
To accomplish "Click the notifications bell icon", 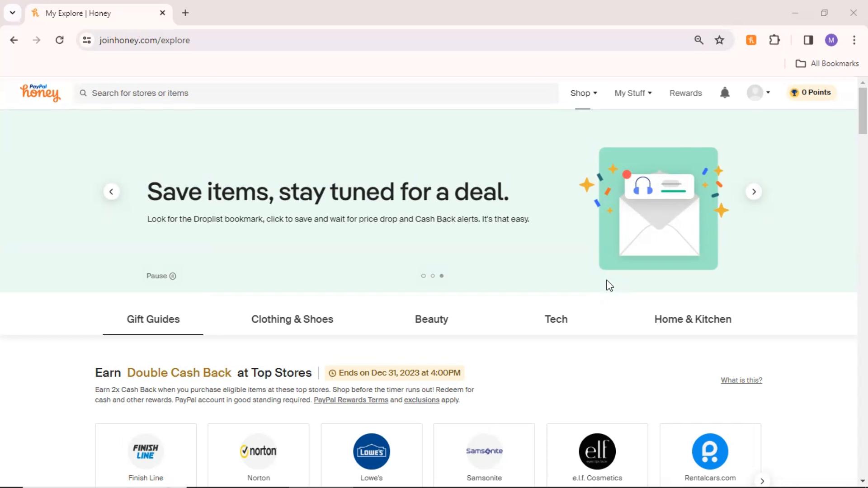I will click(x=725, y=92).
